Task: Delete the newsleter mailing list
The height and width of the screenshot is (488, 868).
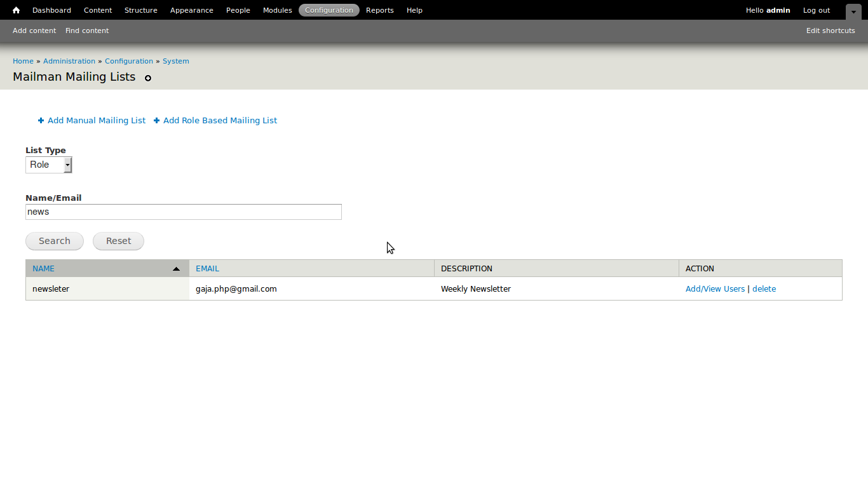Action: point(764,289)
